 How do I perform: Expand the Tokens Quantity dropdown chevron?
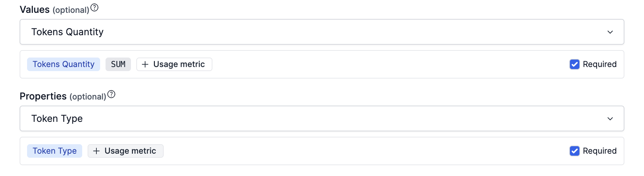(610, 32)
